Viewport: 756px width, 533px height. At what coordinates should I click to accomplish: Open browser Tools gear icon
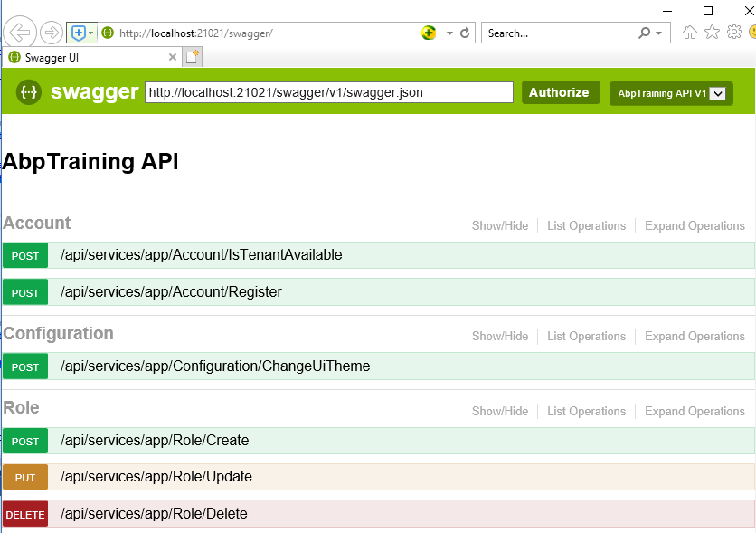tap(733, 32)
